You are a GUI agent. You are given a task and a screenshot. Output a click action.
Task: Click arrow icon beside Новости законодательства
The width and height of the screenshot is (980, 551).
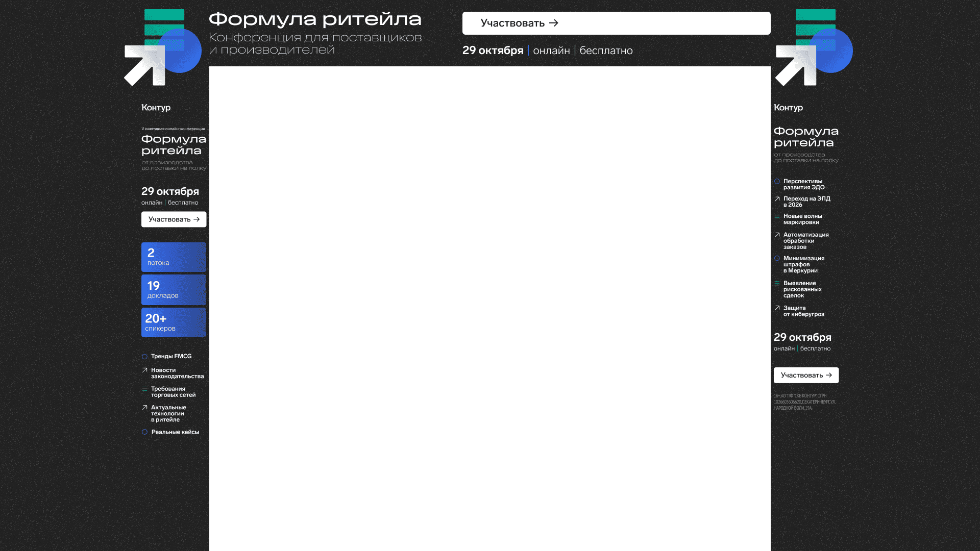pyautogui.click(x=144, y=370)
